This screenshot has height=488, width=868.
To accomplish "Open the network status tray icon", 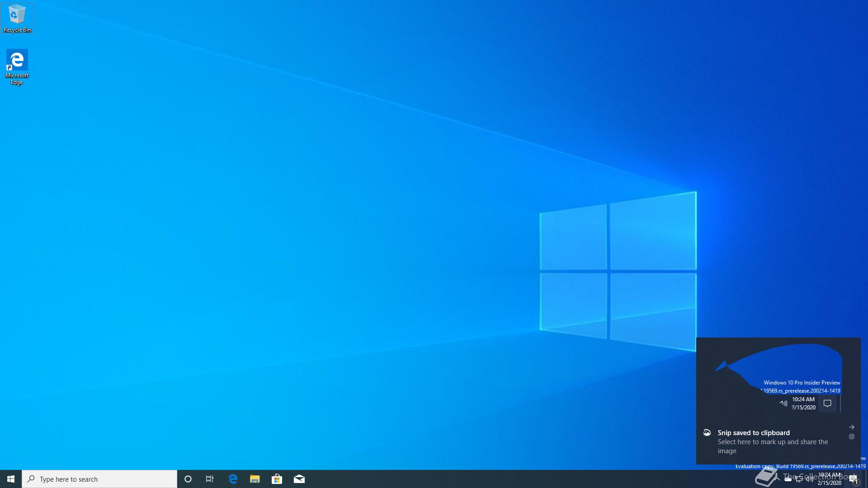I will [x=799, y=479].
